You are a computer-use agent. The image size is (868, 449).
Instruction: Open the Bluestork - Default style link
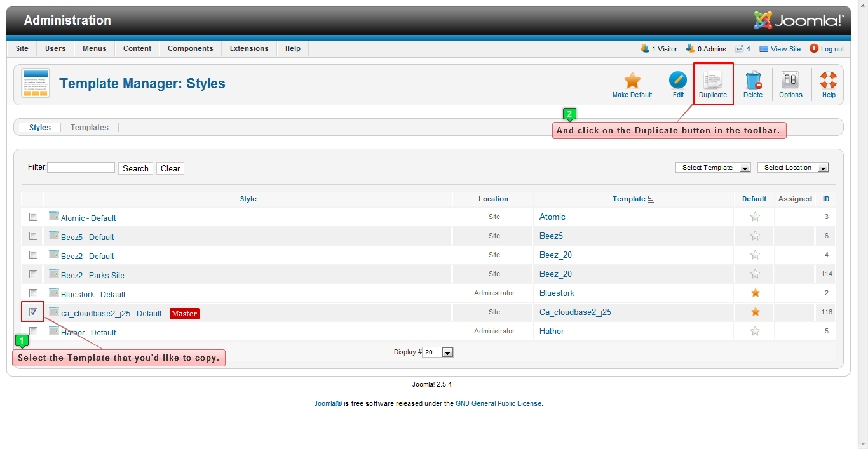tap(93, 295)
